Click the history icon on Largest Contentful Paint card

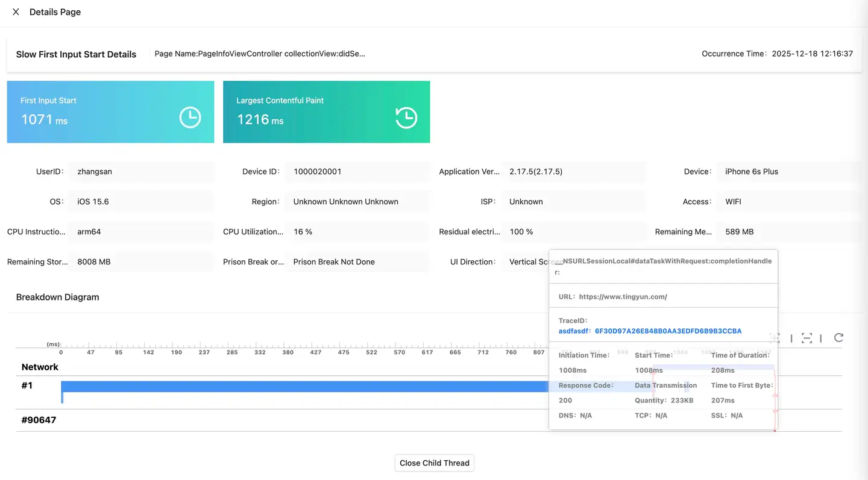click(x=406, y=117)
